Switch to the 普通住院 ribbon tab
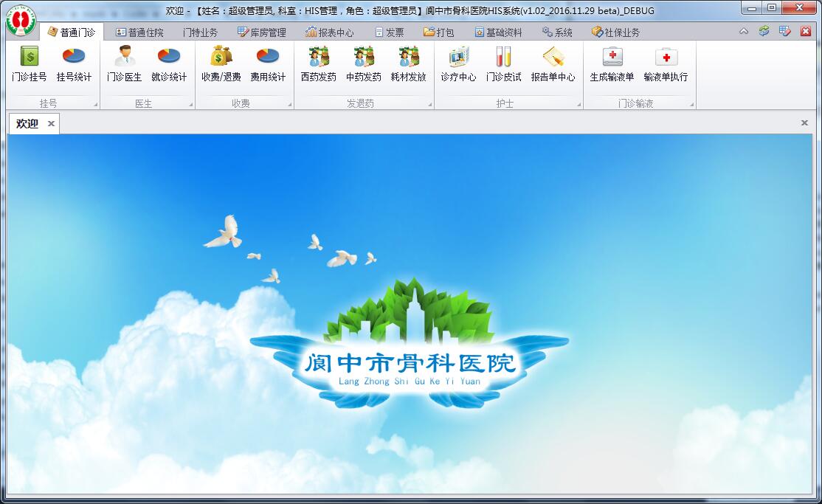The width and height of the screenshot is (822, 504). [x=139, y=32]
